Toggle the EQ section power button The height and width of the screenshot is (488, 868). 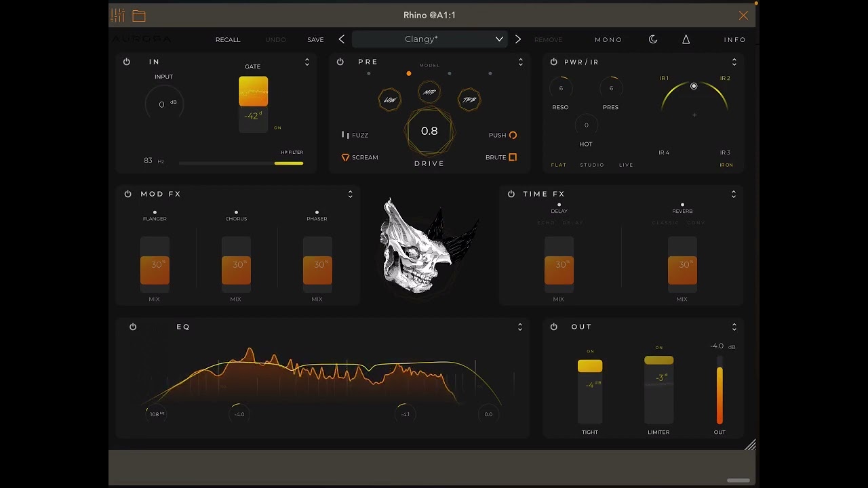133,327
